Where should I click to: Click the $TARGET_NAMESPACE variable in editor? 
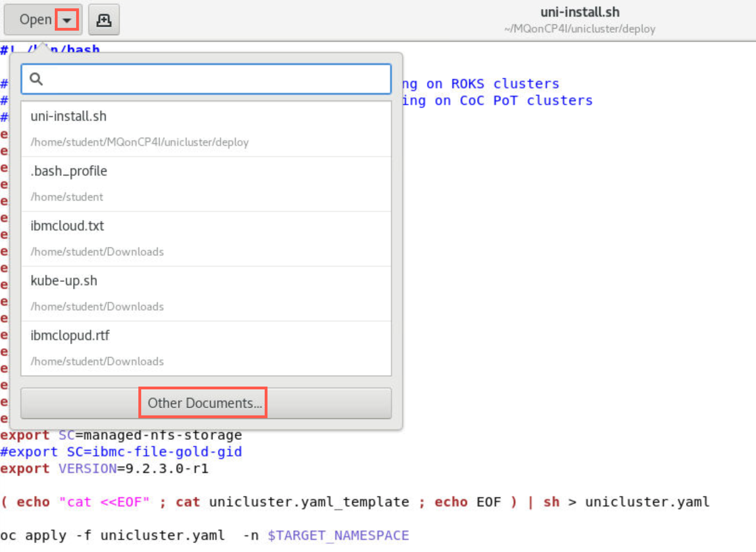point(339,535)
